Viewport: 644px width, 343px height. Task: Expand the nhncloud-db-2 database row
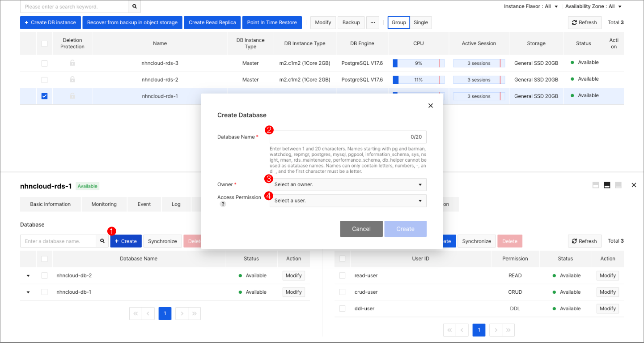pyautogui.click(x=28, y=275)
